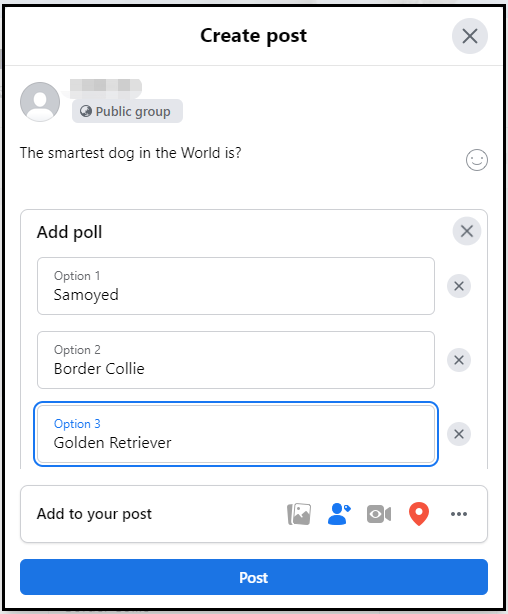The width and height of the screenshot is (508, 614).
Task: Click the live video camera icon
Action: 379,514
